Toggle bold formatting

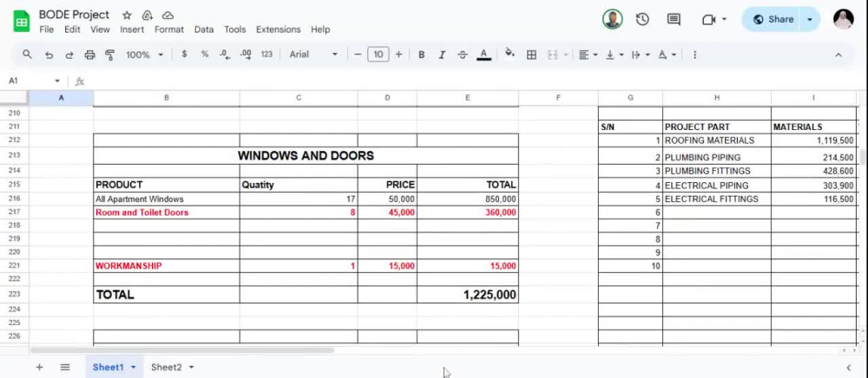click(421, 54)
